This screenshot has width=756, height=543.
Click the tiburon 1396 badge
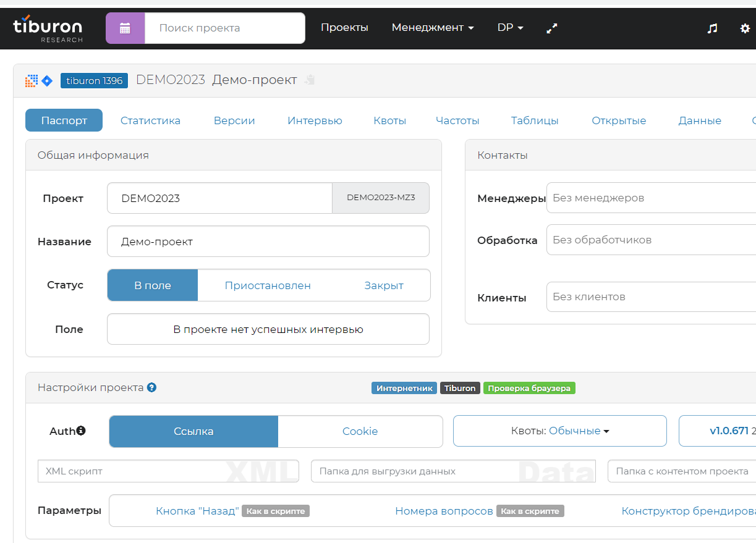94,80
